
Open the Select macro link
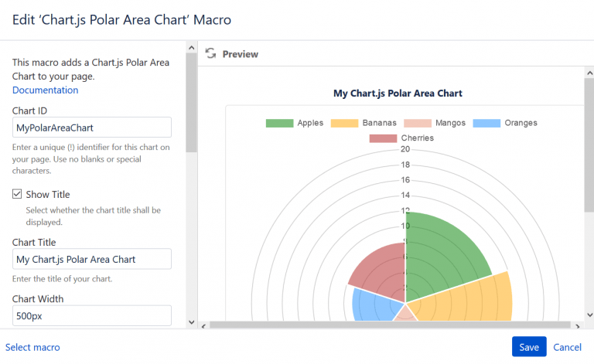tap(32, 347)
